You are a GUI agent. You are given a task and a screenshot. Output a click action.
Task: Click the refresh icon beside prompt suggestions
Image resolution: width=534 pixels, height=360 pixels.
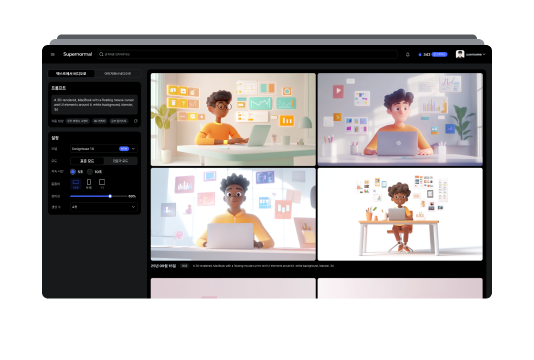coord(136,121)
